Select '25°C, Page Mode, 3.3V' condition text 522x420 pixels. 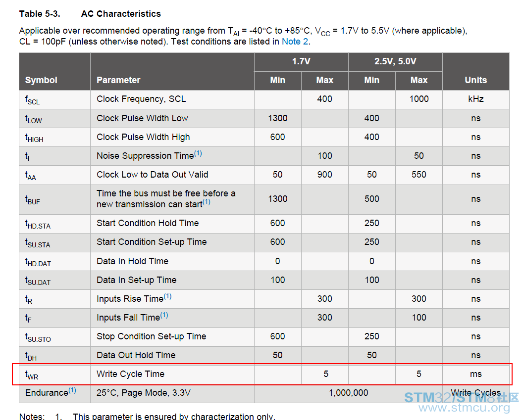click(x=144, y=393)
